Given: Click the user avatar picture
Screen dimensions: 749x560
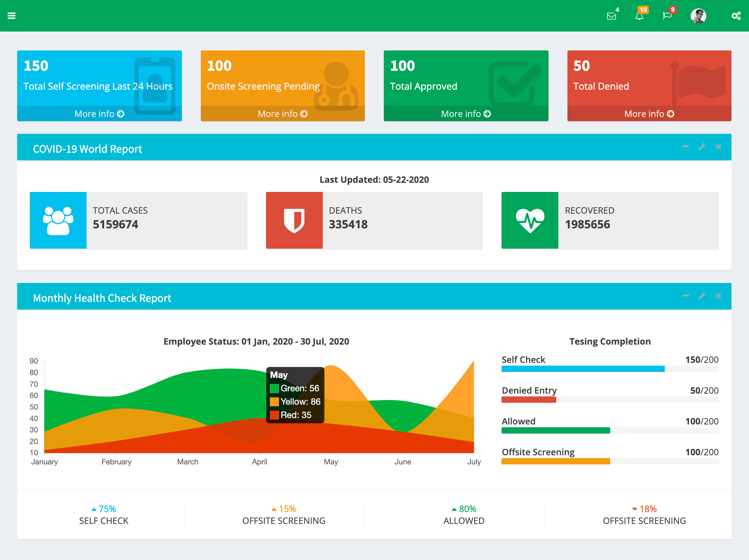Looking at the screenshot, I should (698, 16).
